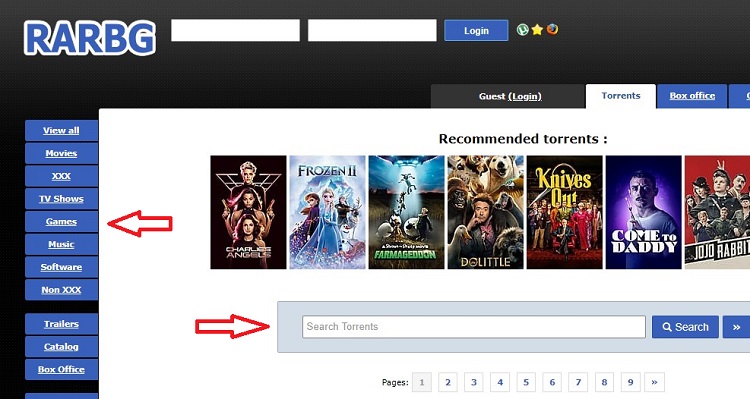Click the » next pages button
750x399 pixels.
[x=654, y=382]
